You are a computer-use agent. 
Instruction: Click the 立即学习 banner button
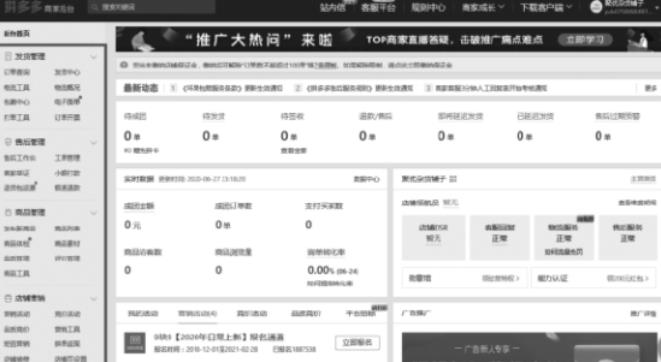pyautogui.click(x=585, y=40)
